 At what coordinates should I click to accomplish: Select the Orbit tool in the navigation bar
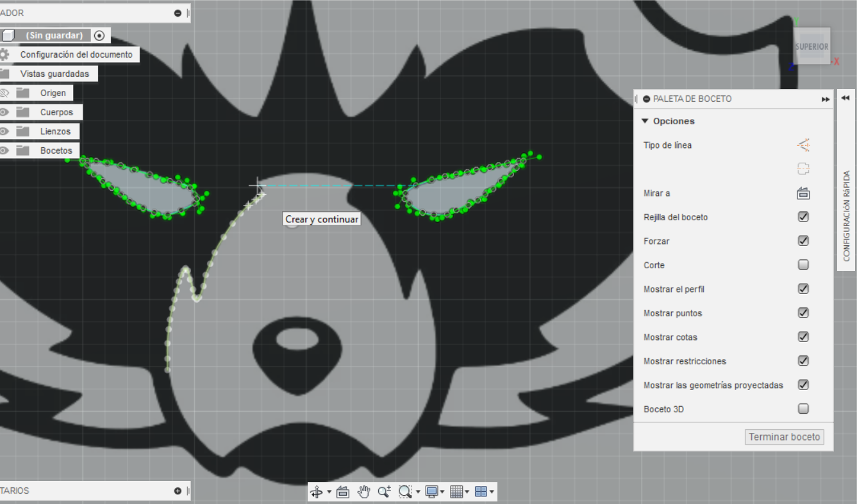[316, 492]
